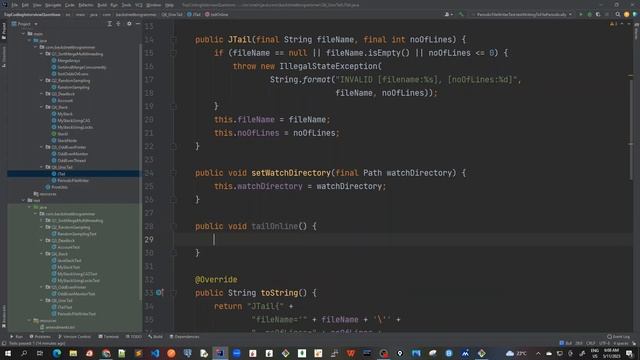Viewport: 640px width, 360px height.
Task: Click the Debug icon in toolbar
Action: point(589,14)
